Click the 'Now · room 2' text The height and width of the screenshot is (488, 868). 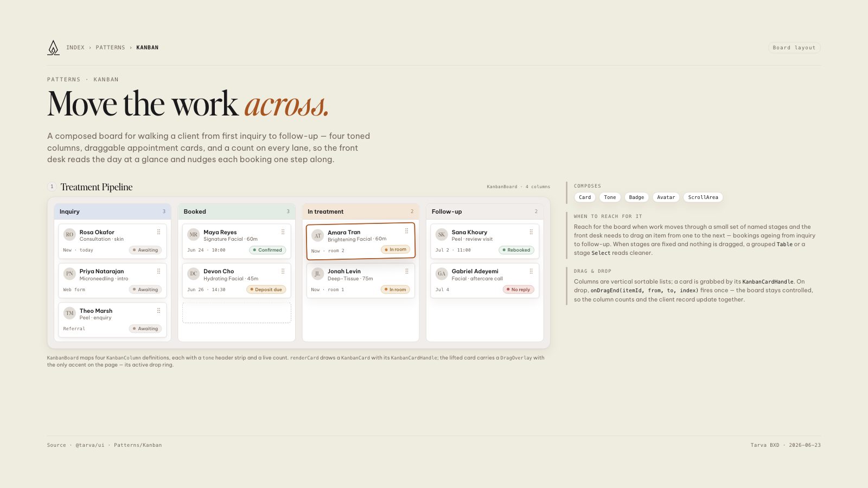[x=328, y=251]
